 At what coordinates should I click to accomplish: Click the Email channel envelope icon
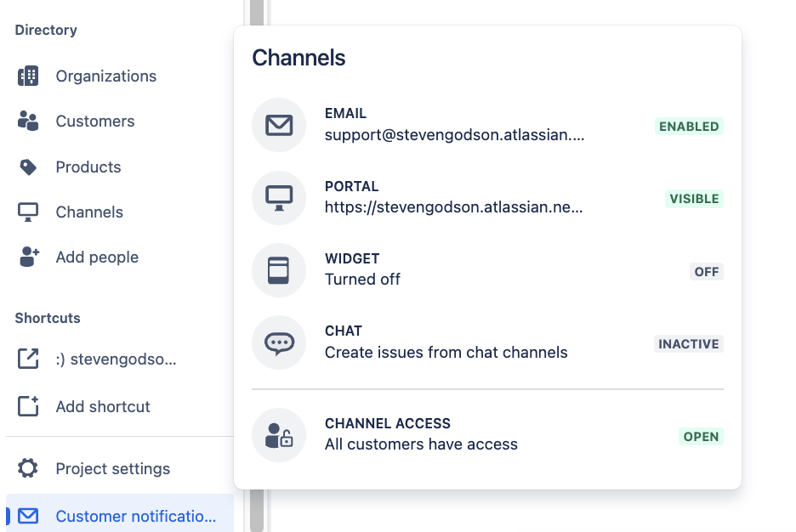click(279, 124)
